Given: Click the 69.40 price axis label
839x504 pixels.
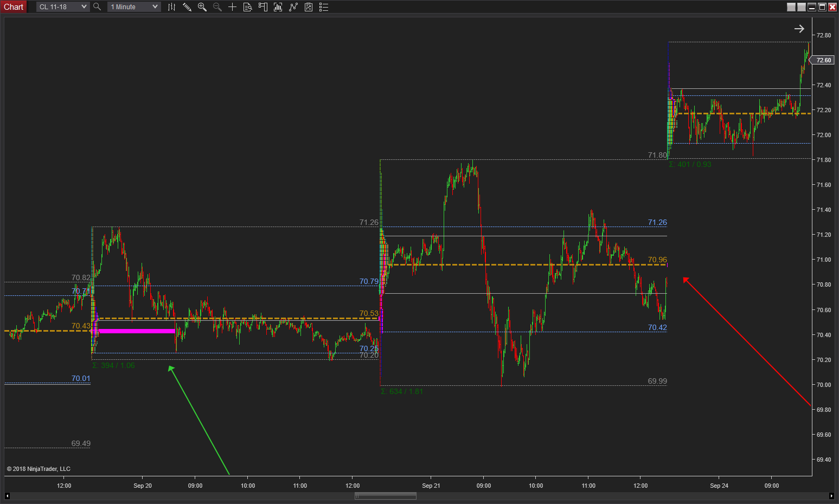Looking at the screenshot, I should 823,460.
